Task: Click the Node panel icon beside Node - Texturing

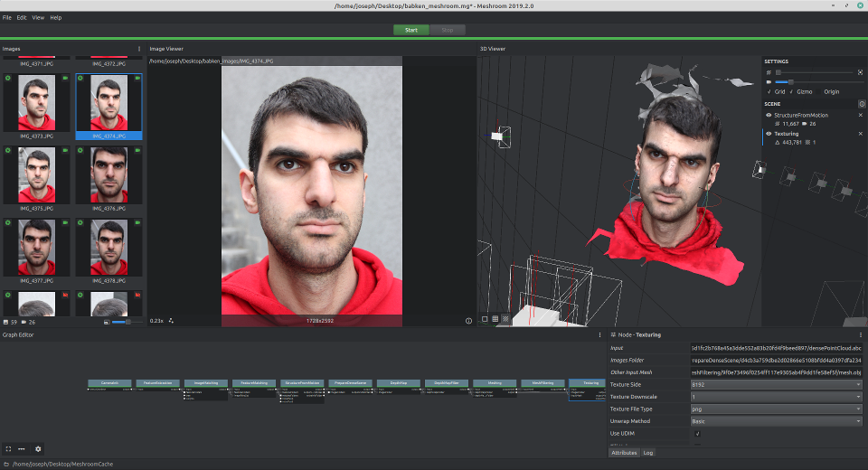Action: pos(613,335)
